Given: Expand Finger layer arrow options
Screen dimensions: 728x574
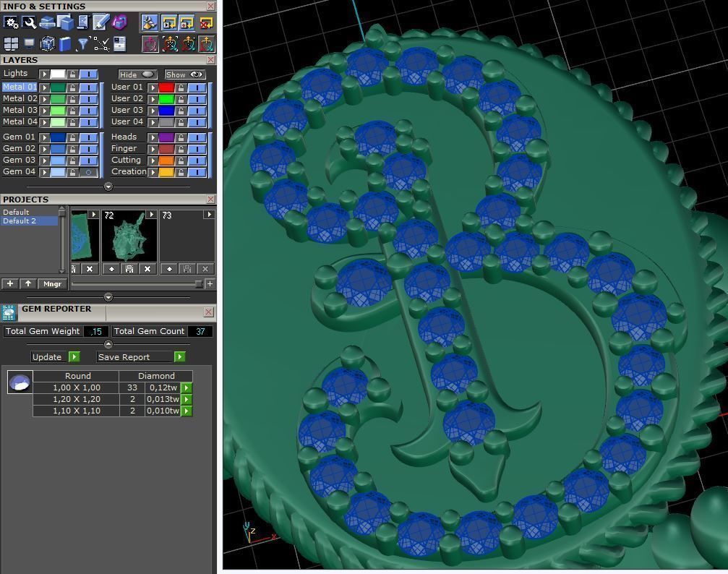Looking at the screenshot, I should tap(153, 149).
